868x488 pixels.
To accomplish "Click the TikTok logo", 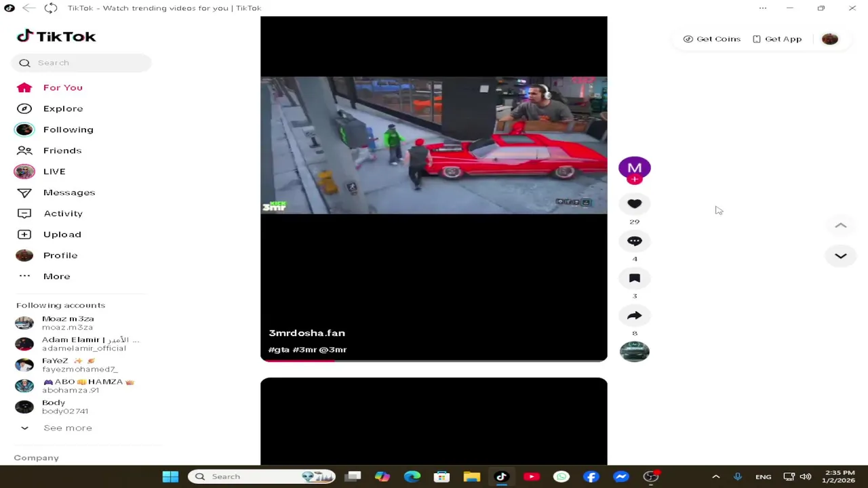I will (x=56, y=37).
